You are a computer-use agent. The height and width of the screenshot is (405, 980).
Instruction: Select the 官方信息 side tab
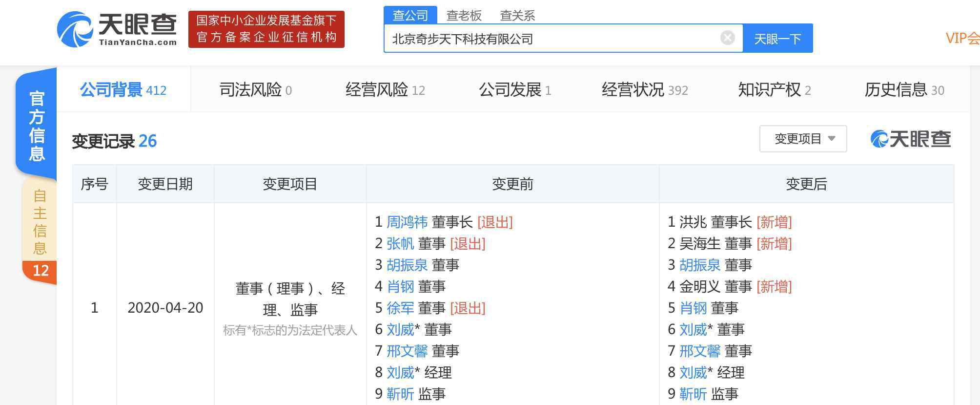coord(37,125)
